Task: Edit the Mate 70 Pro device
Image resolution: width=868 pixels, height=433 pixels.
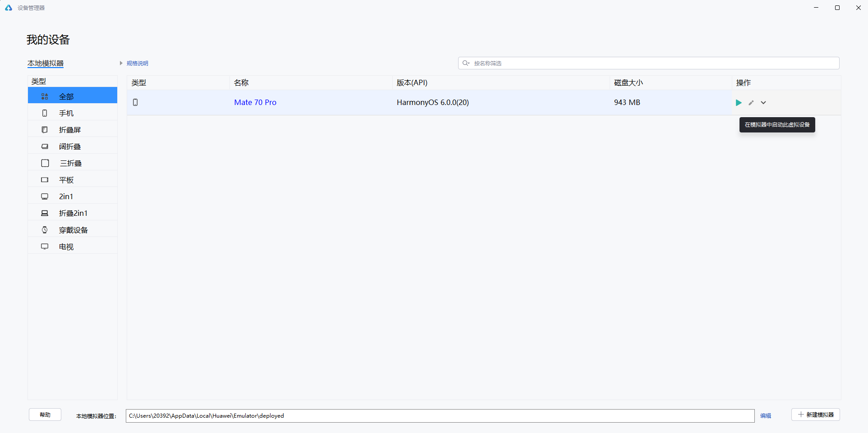Action: pyautogui.click(x=751, y=103)
